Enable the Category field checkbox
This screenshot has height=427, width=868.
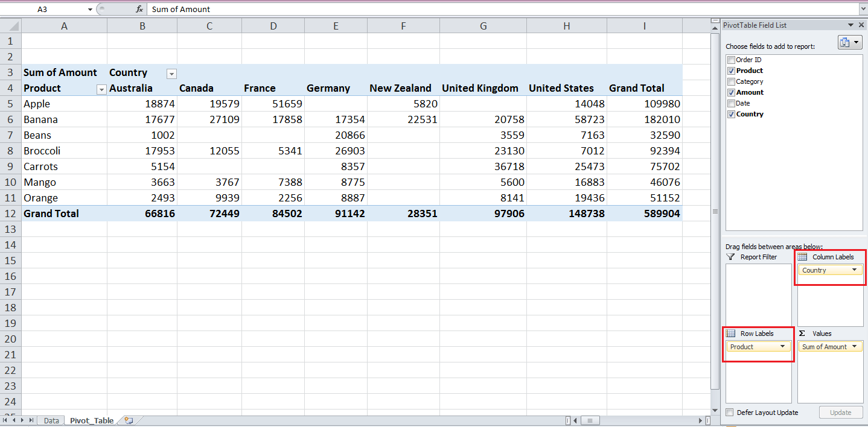click(730, 81)
